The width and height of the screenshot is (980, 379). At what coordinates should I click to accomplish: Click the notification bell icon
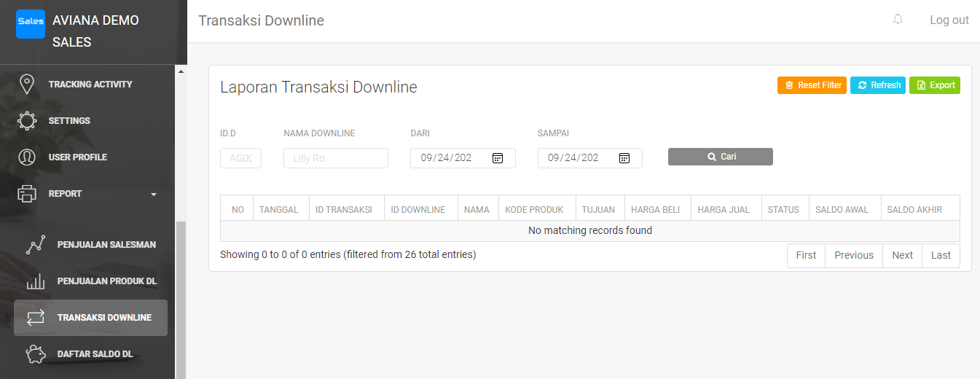[x=898, y=20]
